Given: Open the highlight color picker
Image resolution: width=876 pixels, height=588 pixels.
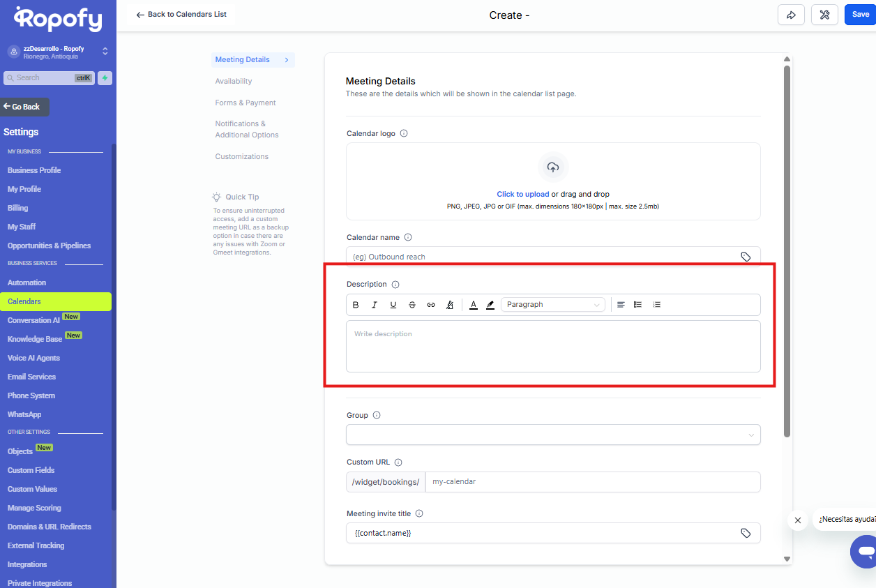Looking at the screenshot, I should tap(490, 305).
